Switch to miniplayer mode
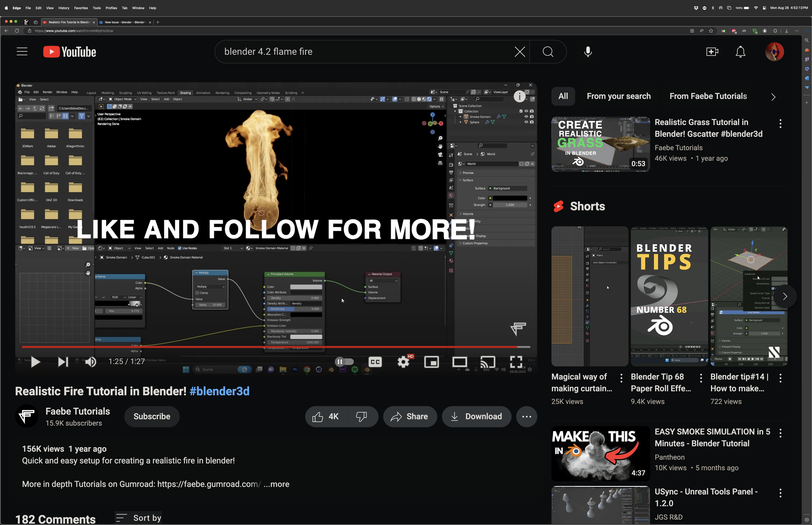This screenshot has height=525, width=812. [x=431, y=362]
